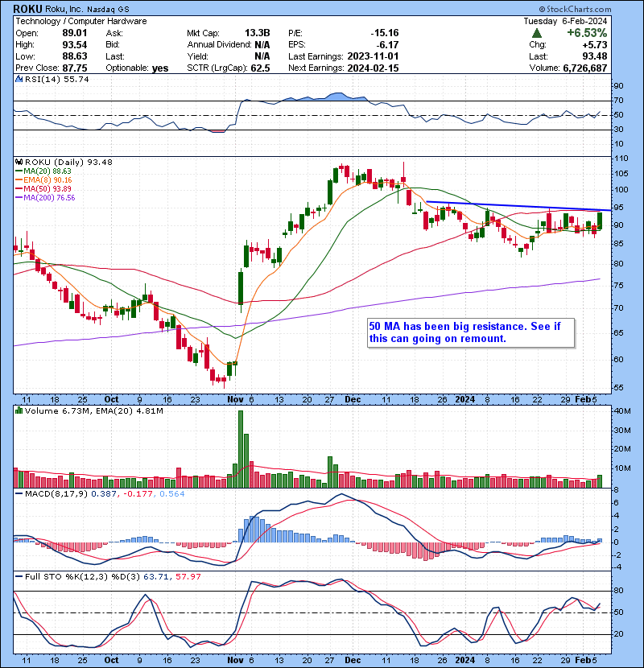
Task: Click the 40M volume axis label
Action: [621, 411]
